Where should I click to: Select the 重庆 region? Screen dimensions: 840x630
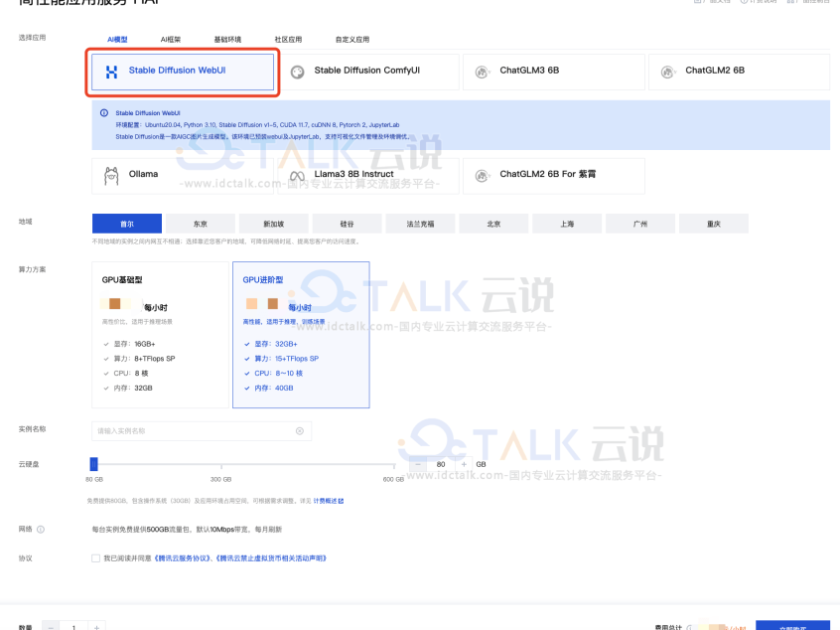tap(714, 224)
